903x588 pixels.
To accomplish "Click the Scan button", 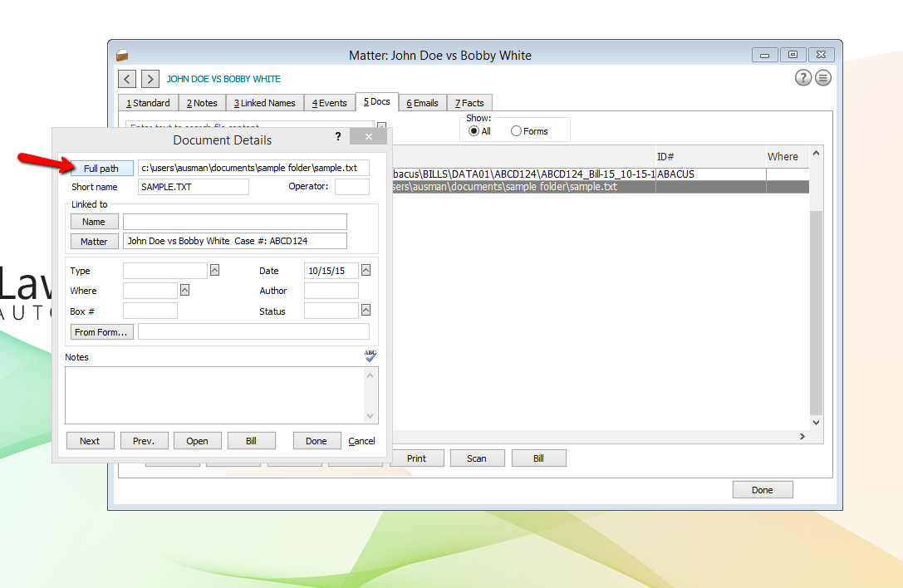I will click(477, 458).
